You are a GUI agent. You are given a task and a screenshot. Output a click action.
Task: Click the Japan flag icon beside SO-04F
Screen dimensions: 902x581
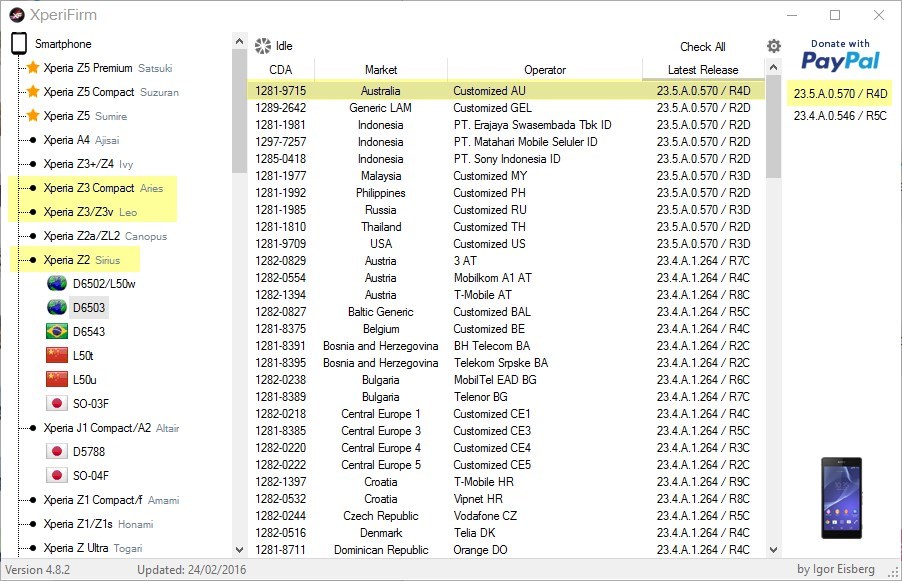tap(57, 475)
